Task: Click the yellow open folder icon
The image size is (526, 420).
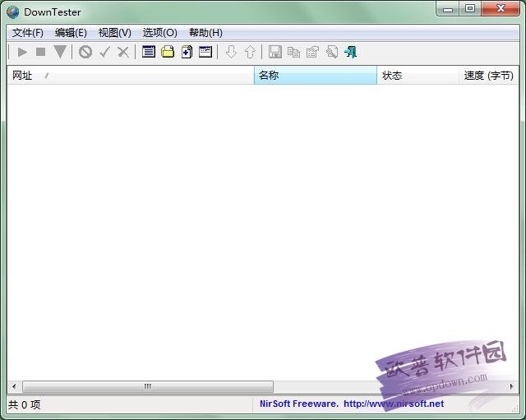Action: tap(168, 52)
